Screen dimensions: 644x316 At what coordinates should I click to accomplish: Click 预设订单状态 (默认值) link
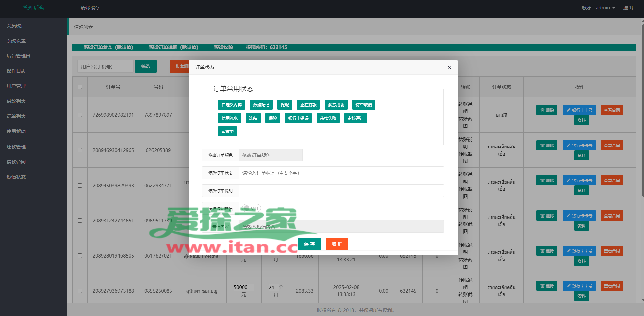click(109, 47)
